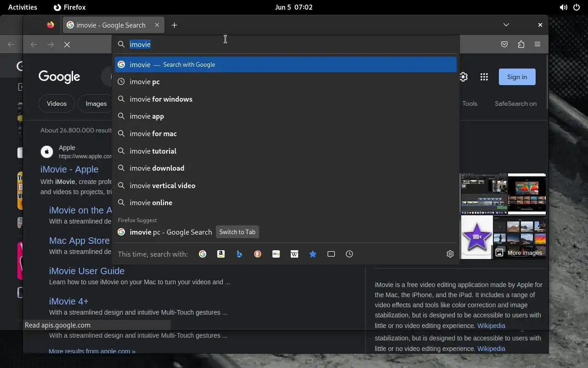The height and width of the screenshot is (368, 588).
Task: Open 'iMovie User Guide' link
Action: pyautogui.click(x=87, y=271)
